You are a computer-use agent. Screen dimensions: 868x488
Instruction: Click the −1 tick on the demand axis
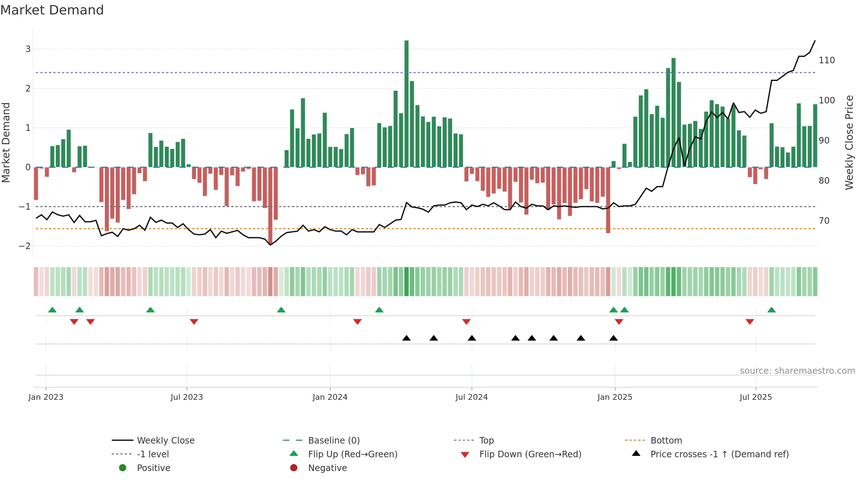pyautogui.click(x=25, y=206)
